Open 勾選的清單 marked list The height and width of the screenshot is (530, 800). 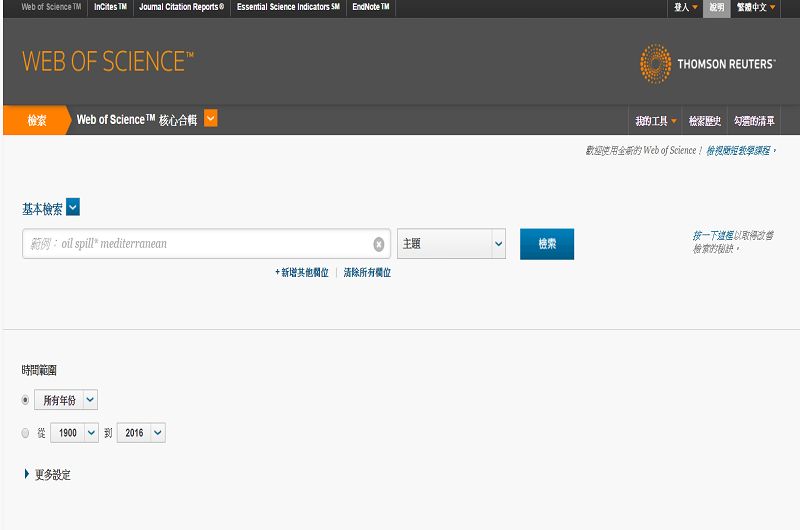754,121
